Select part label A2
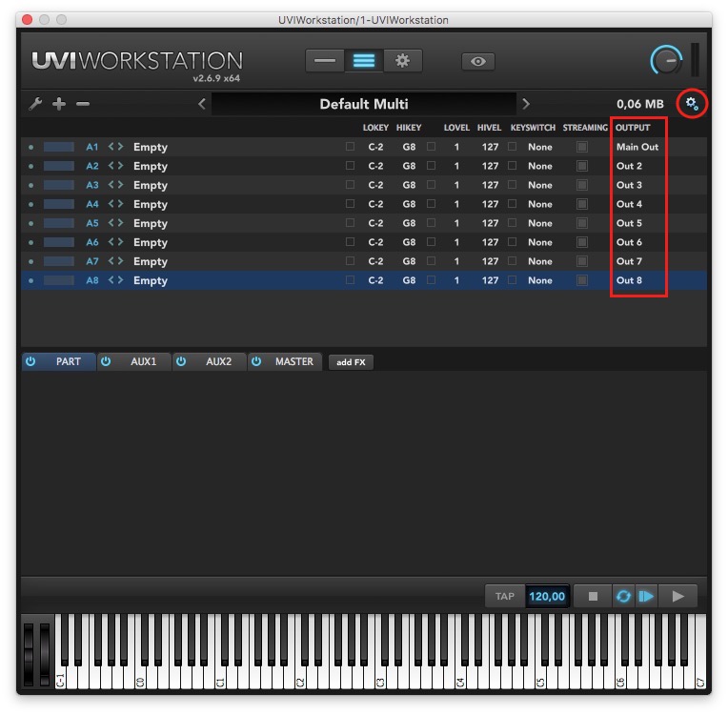 click(x=91, y=166)
